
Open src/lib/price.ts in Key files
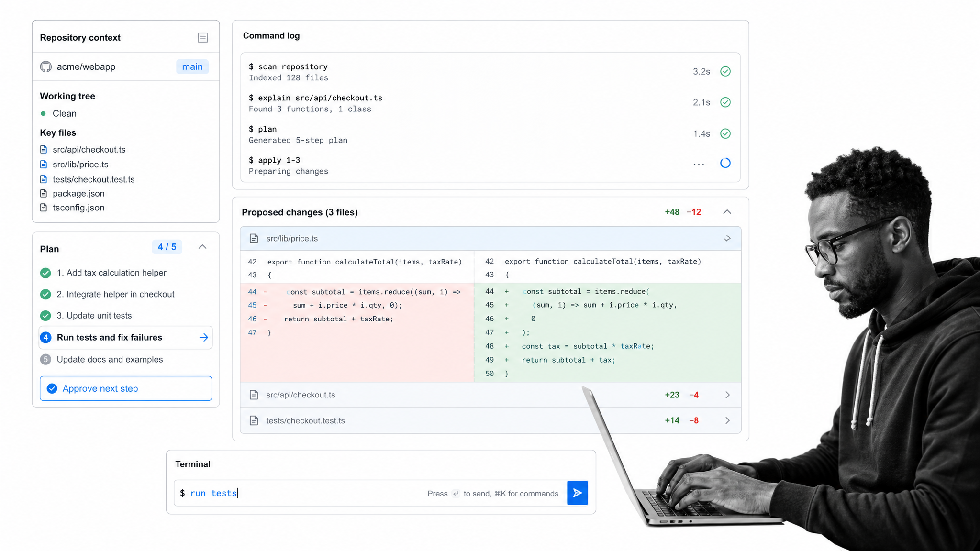click(80, 165)
